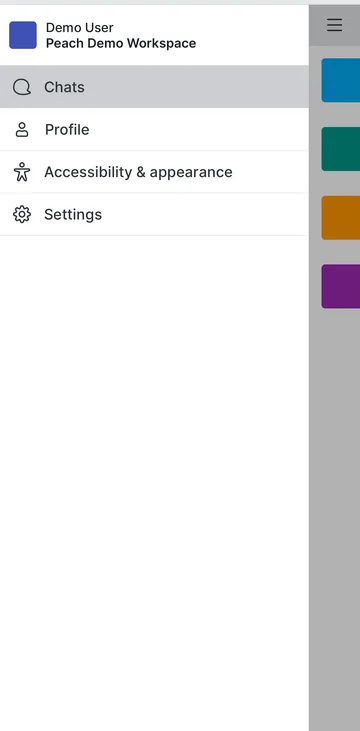
Task: Select the green chat tile
Action: (340, 149)
